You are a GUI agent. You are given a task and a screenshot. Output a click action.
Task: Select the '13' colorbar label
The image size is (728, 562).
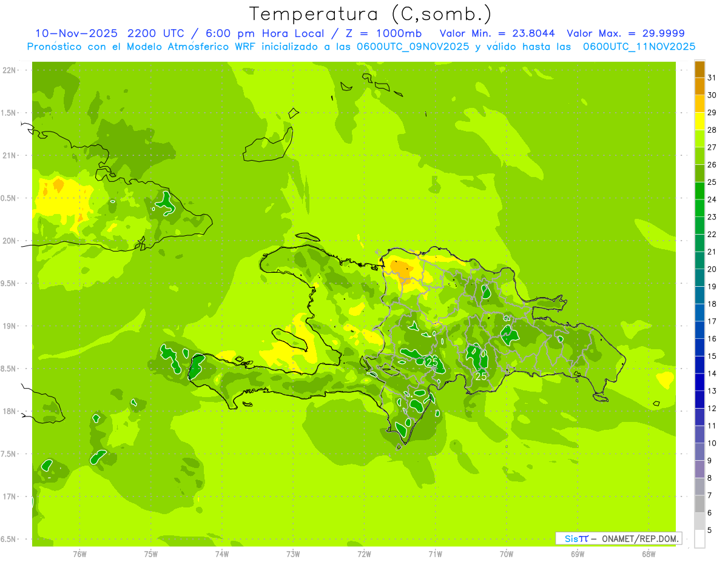[712, 391]
